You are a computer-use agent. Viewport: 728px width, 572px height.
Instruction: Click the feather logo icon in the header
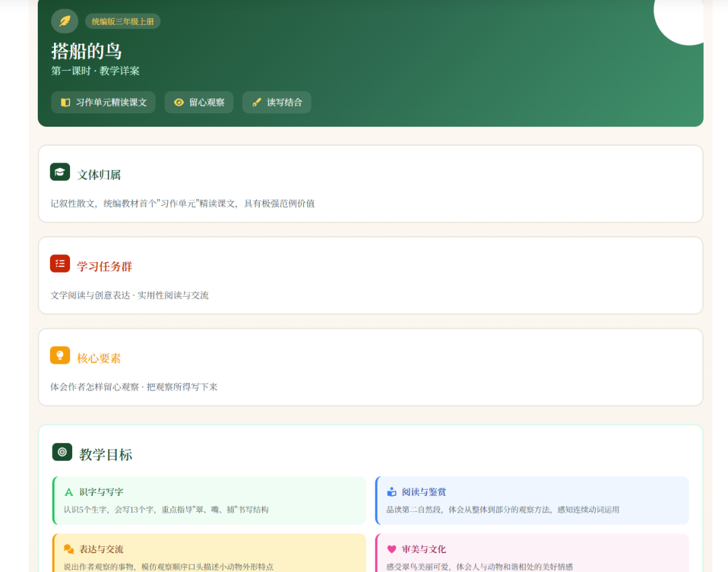(64, 21)
